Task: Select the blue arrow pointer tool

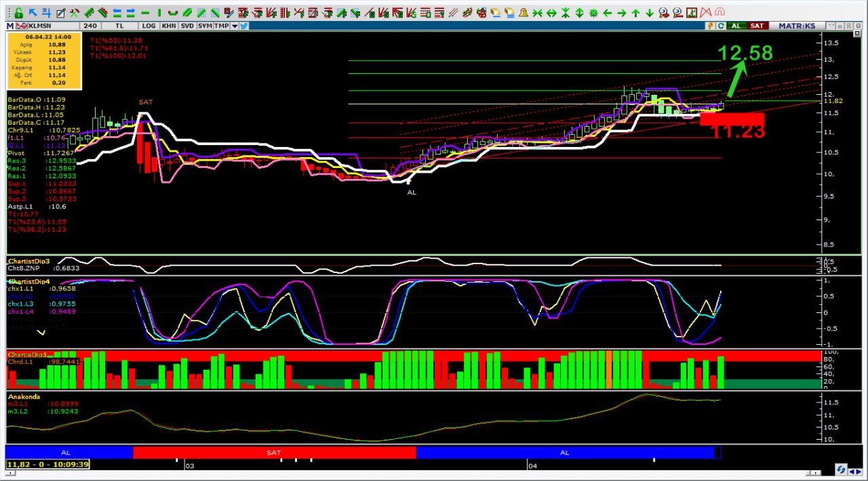Action: (x=33, y=12)
